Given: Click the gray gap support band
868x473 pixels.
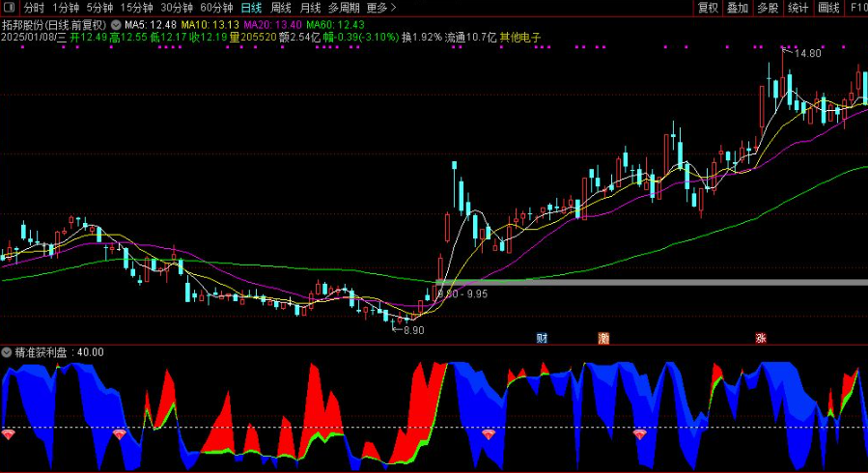Looking at the screenshot, I should point(652,283).
